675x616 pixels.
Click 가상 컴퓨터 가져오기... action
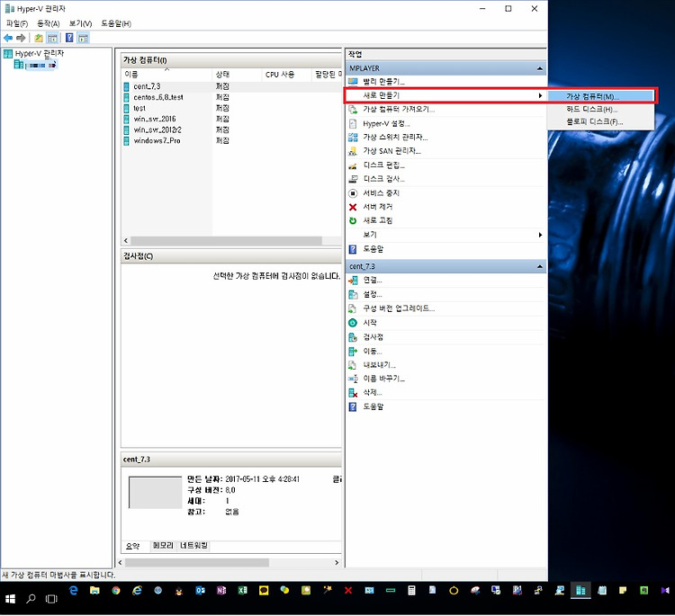point(399,110)
